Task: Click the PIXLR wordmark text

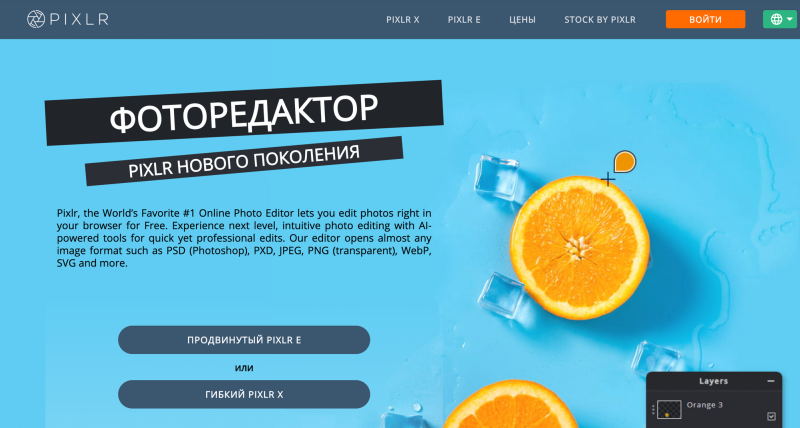Action: 79,19
